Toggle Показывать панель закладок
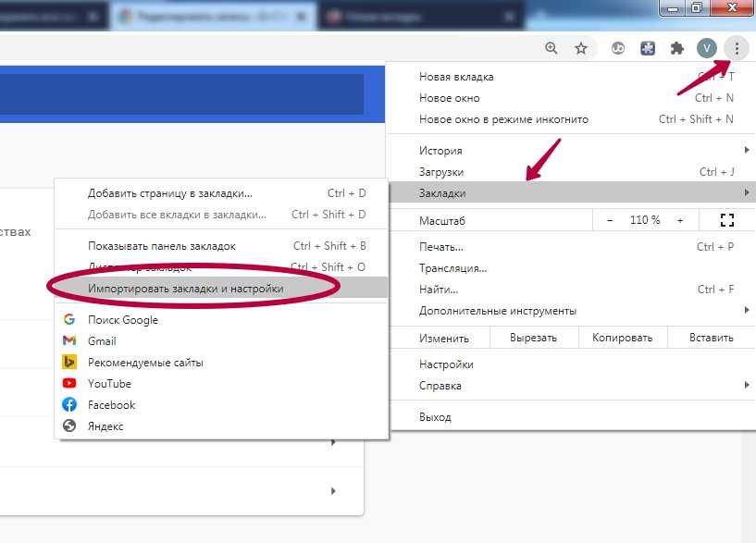756x543 pixels. tap(162, 246)
